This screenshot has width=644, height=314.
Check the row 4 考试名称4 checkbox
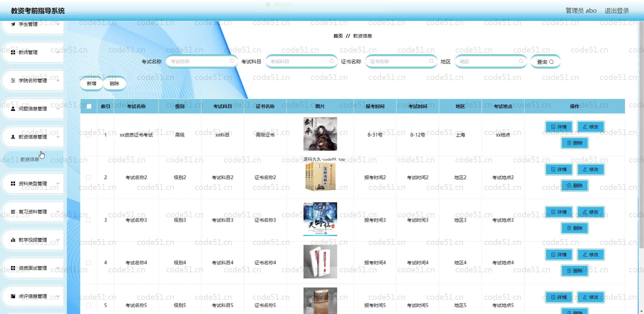pyautogui.click(x=88, y=263)
